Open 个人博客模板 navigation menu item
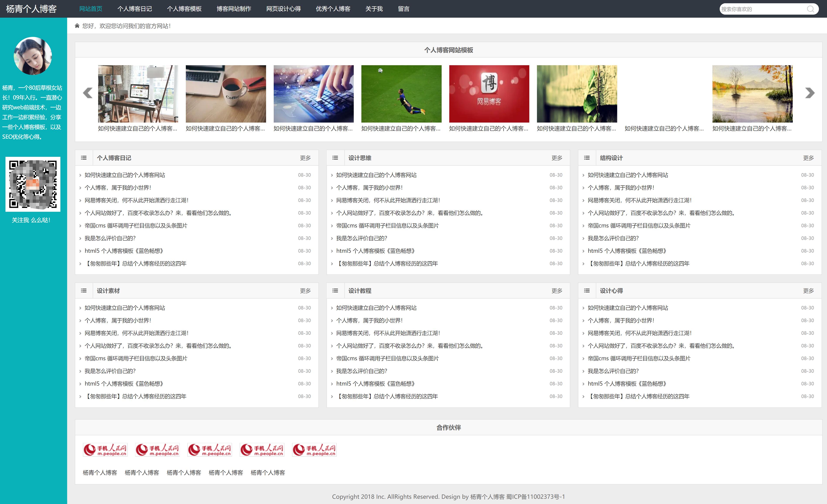The width and height of the screenshot is (827, 504). coord(184,9)
